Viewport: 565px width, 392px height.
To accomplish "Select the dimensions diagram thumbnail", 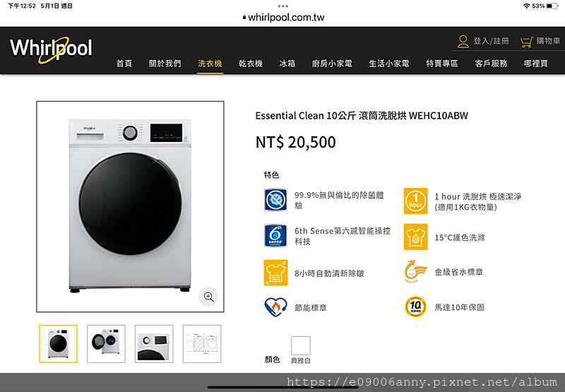I will coord(202,344).
